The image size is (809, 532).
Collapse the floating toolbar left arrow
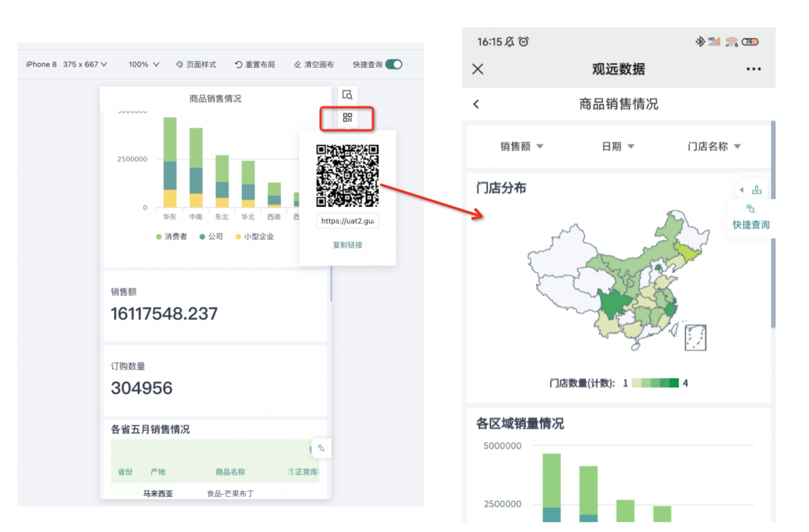(742, 190)
